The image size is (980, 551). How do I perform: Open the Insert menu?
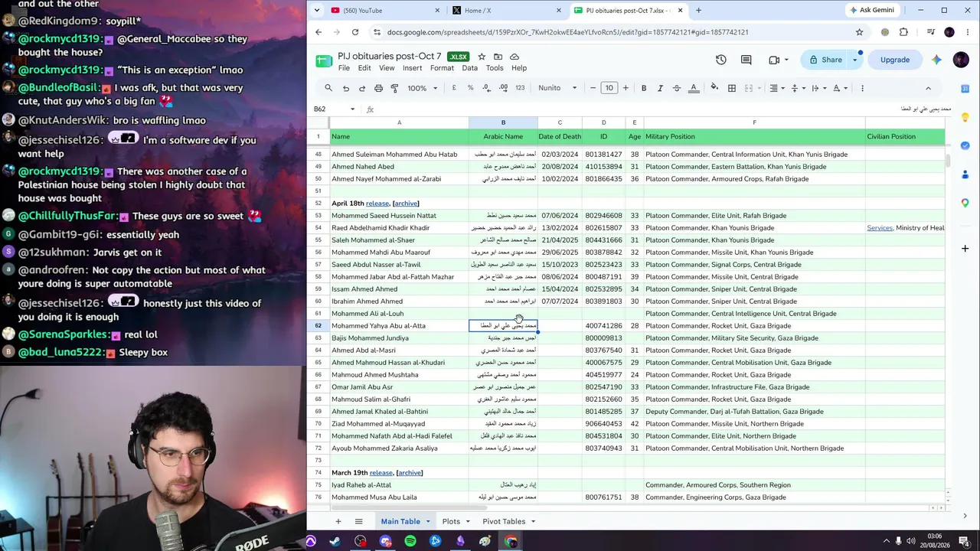[412, 68]
